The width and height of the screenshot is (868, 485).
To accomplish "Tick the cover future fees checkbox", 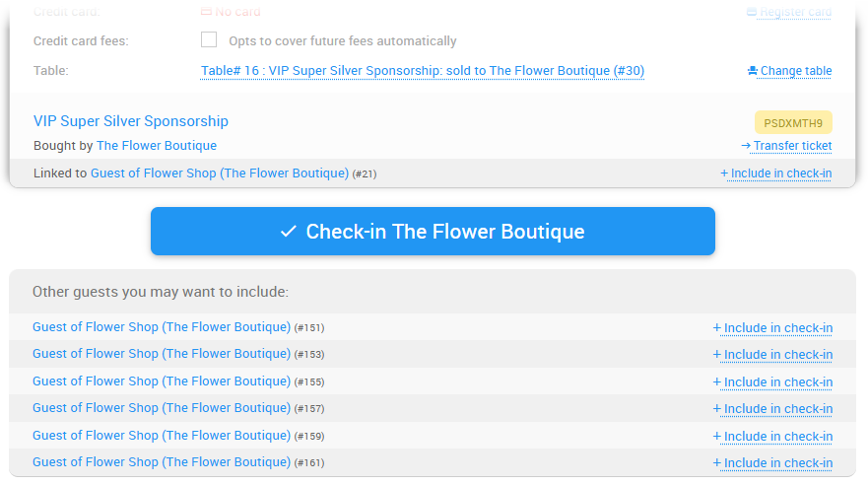I will pyautogui.click(x=209, y=40).
